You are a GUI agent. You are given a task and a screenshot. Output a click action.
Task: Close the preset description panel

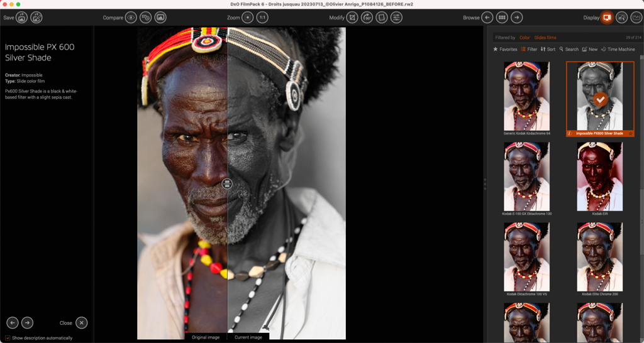pos(81,323)
